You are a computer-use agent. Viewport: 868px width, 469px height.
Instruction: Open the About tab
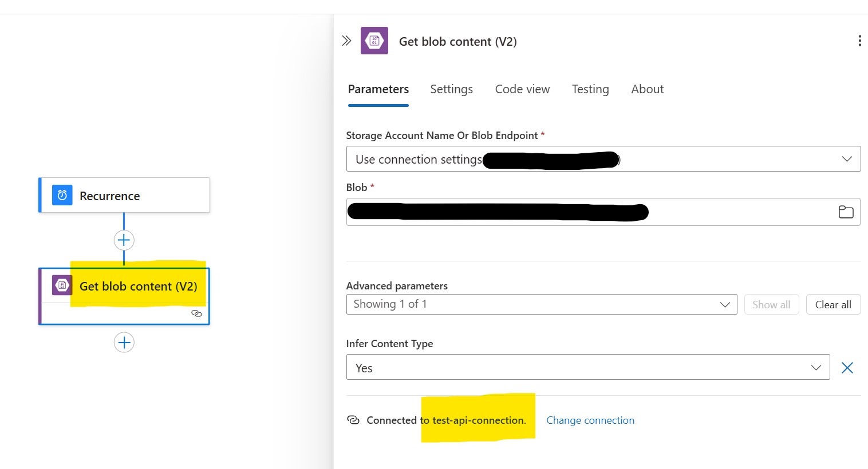click(x=648, y=89)
